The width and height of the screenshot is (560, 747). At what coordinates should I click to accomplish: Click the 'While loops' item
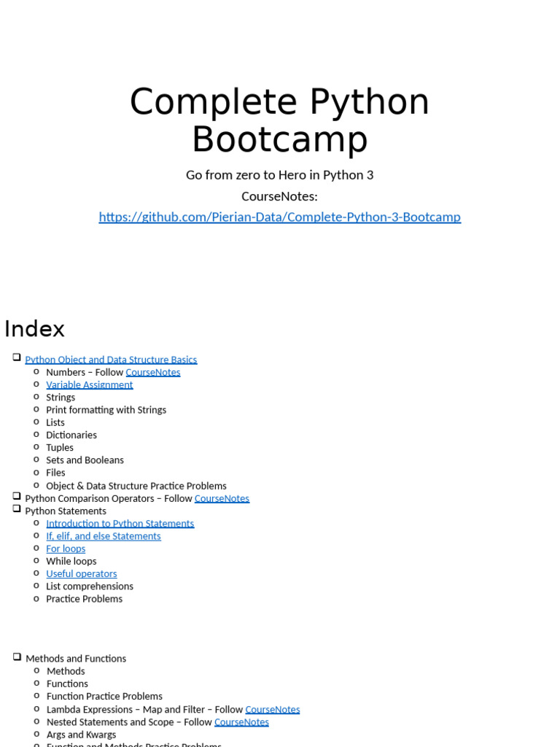click(71, 561)
